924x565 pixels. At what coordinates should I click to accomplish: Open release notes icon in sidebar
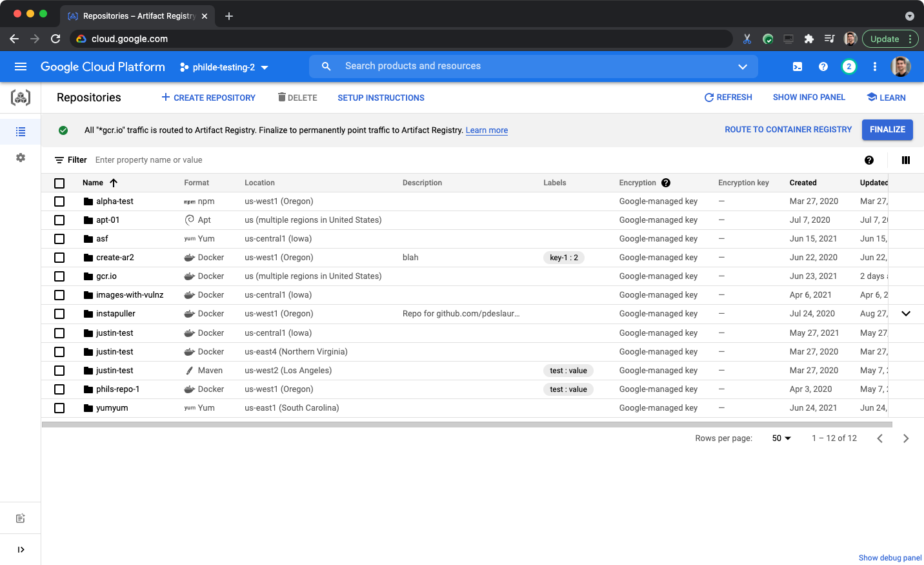coord(21,519)
